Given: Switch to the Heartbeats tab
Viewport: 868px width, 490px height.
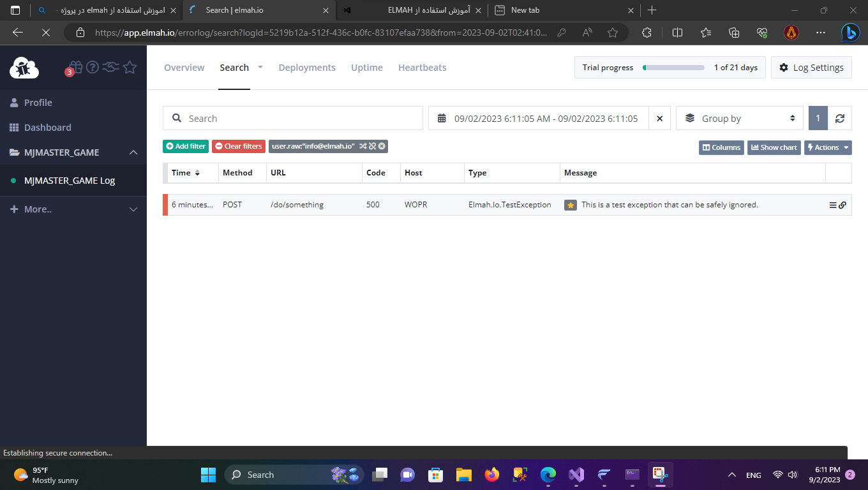Looking at the screenshot, I should [x=423, y=68].
